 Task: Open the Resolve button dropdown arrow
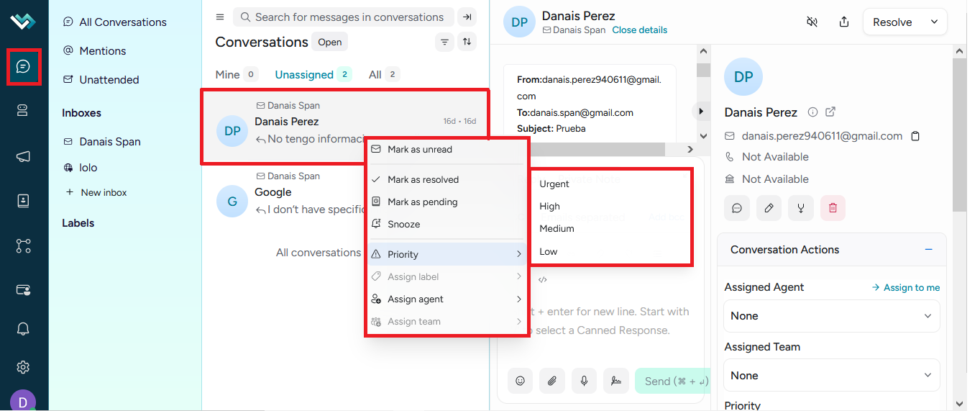pyautogui.click(x=935, y=22)
